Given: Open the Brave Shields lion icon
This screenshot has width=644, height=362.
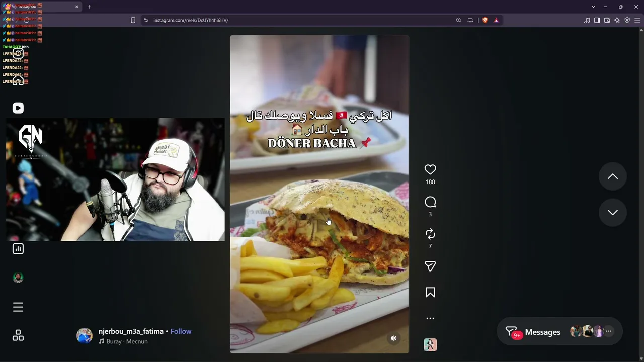Looking at the screenshot, I should [x=485, y=20].
